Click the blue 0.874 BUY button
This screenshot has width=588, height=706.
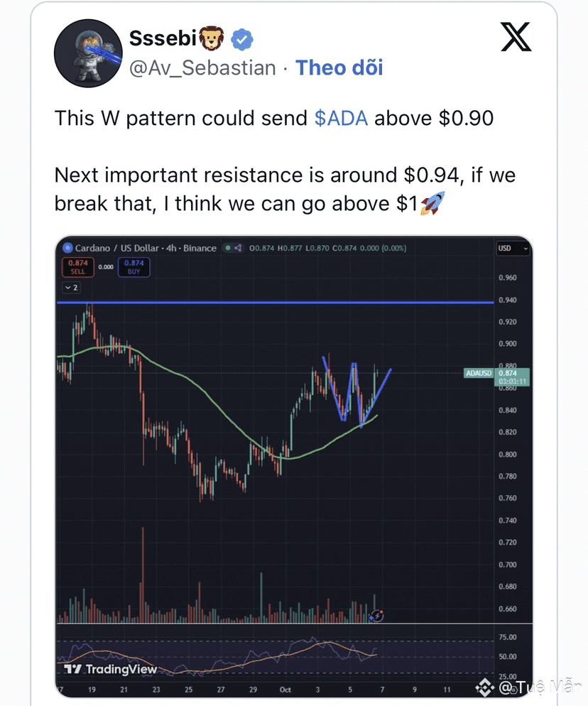(x=134, y=267)
